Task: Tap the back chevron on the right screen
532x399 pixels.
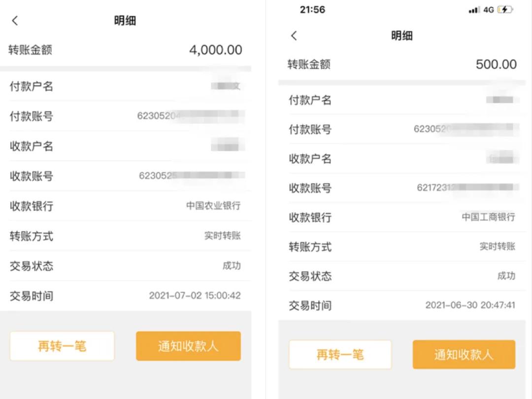Action: (294, 36)
